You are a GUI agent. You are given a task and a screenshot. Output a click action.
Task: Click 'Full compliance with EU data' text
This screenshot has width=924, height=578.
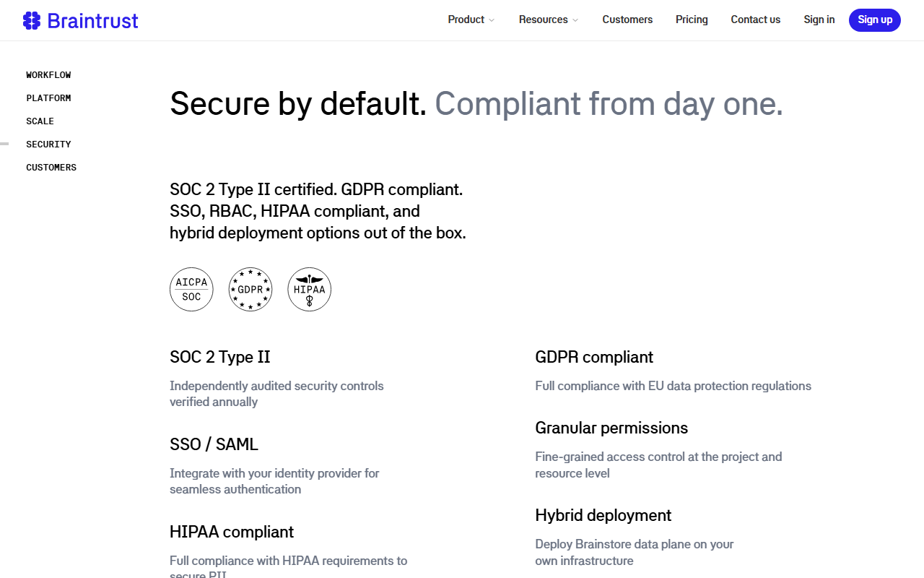(673, 386)
